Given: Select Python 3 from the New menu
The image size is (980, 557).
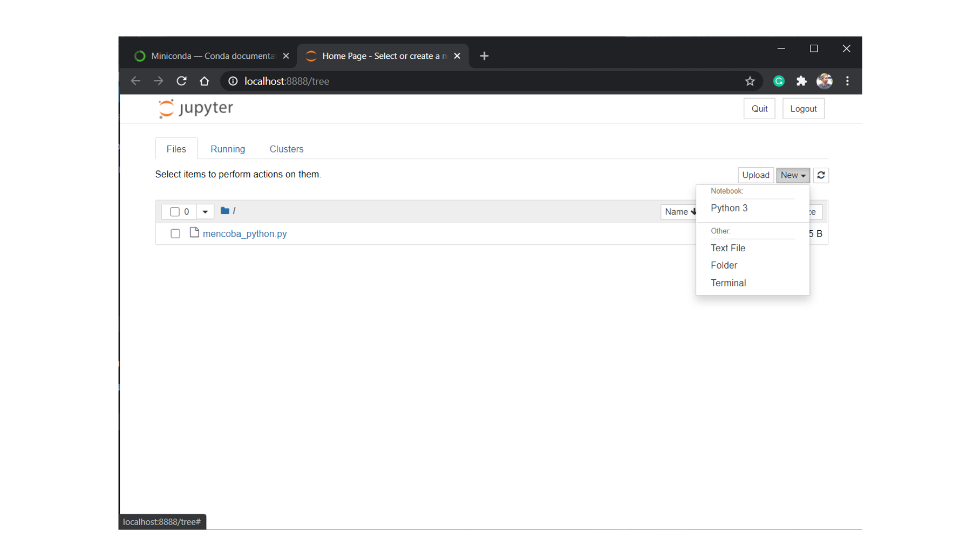Looking at the screenshot, I should click(x=729, y=208).
